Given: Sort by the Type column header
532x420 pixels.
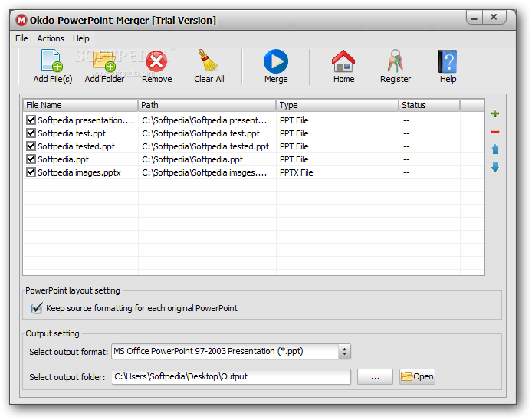Looking at the screenshot, I should 337,105.
